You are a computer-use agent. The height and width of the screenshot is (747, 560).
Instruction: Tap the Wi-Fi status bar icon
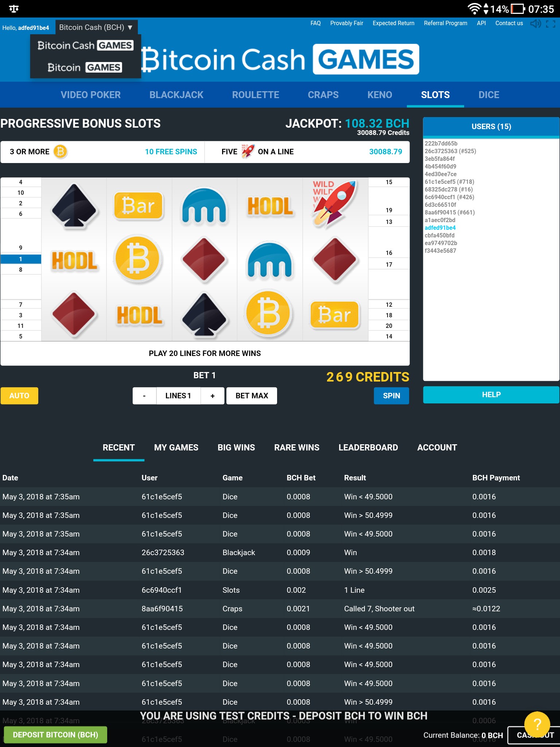(x=474, y=9)
